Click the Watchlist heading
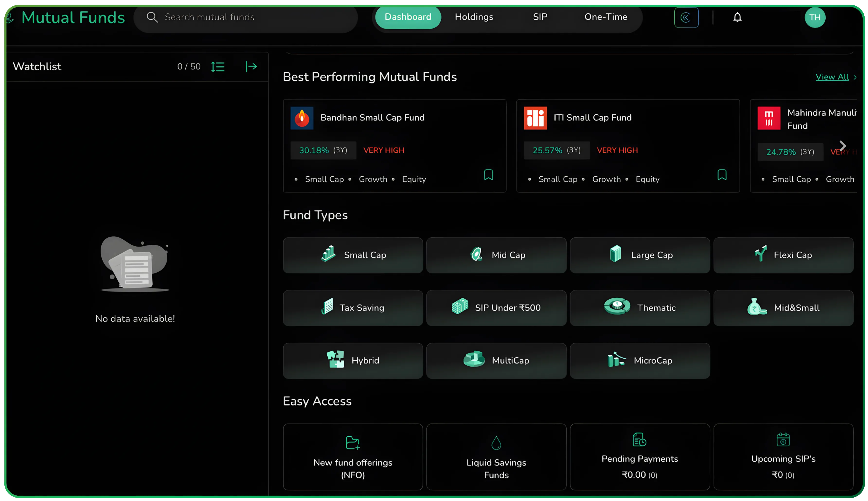 [x=37, y=66]
